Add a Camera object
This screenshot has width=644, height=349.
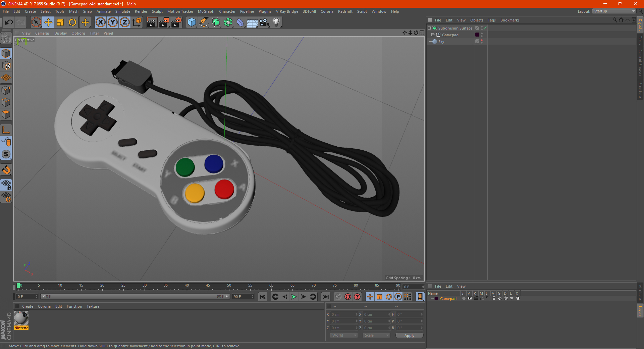click(264, 22)
